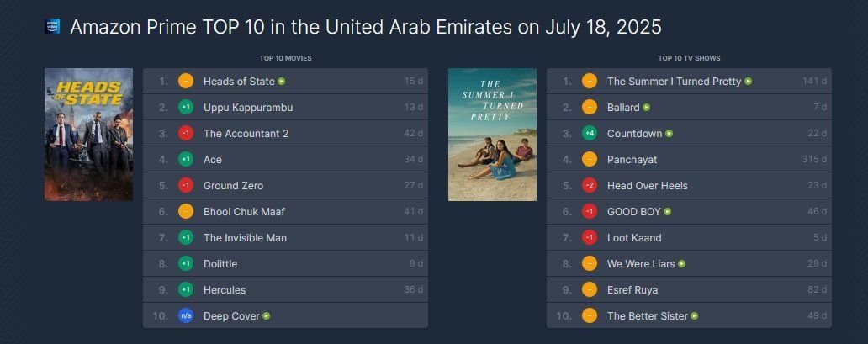This screenshot has height=344, width=868.
Task: Click the play icon next to We Were Liars
Action: coord(682,264)
